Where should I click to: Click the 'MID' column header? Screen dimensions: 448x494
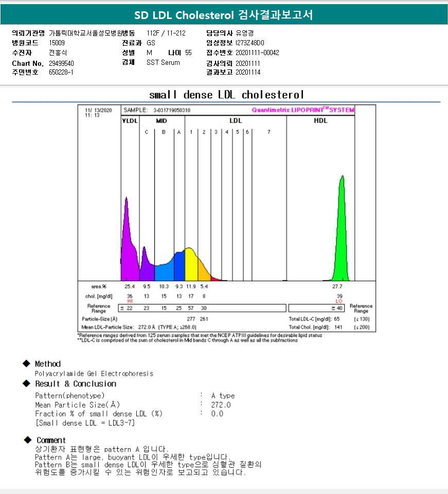[x=162, y=120]
